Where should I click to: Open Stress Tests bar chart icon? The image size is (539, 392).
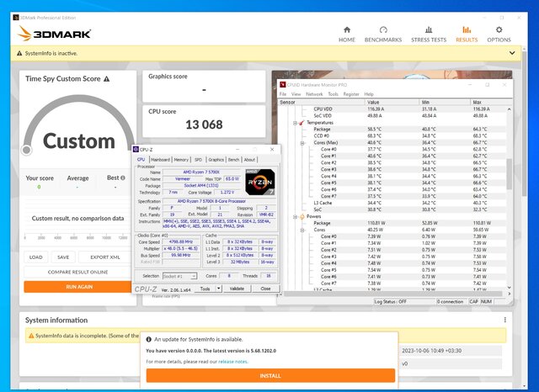427,30
